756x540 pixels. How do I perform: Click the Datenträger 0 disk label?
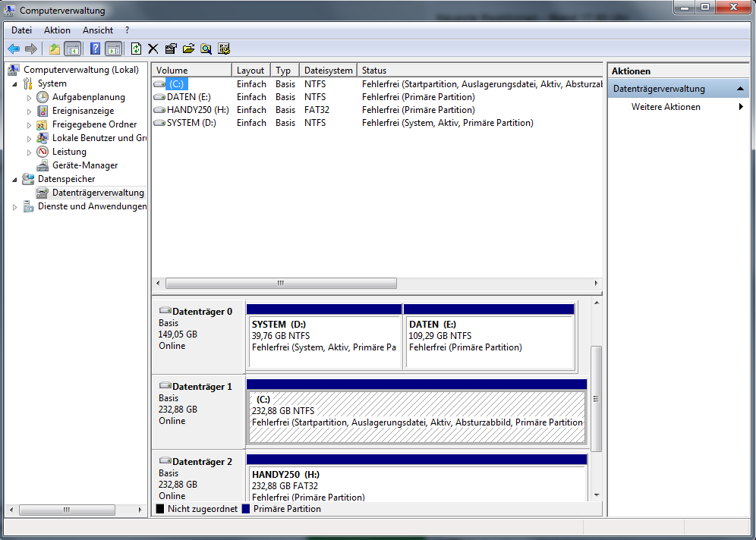(x=202, y=312)
